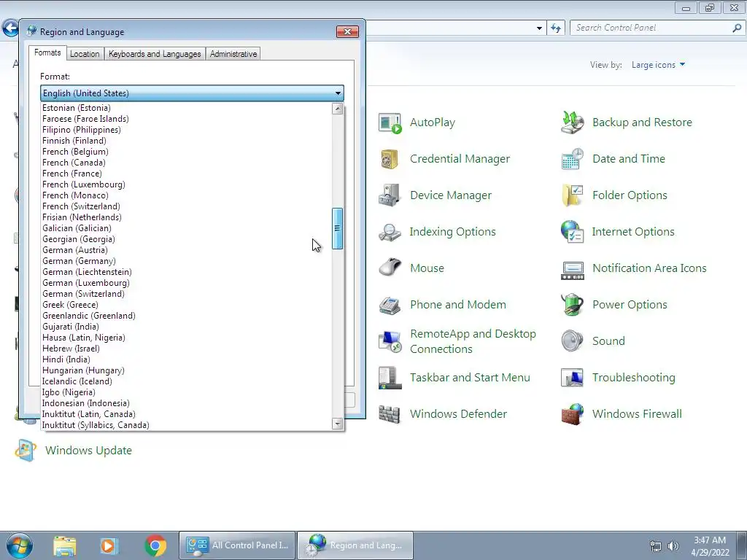747x560 pixels.
Task: Click the volume speaker tray icon
Action: (673, 546)
